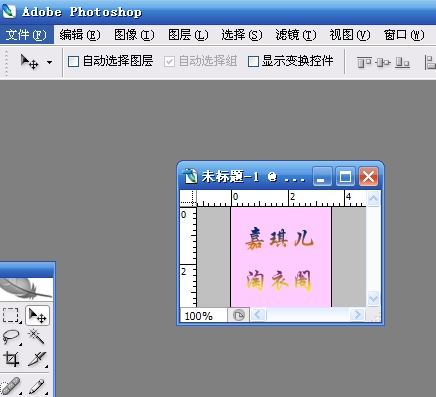The height and width of the screenshot is (397, 436).
Task: Select the Pencil tool in the toolbox
Action: pos(37,386)
